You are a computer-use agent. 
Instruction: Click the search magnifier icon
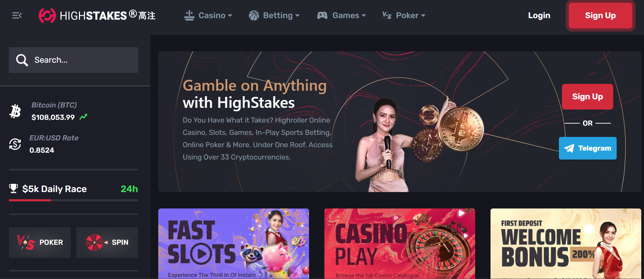tap(22, 60)
